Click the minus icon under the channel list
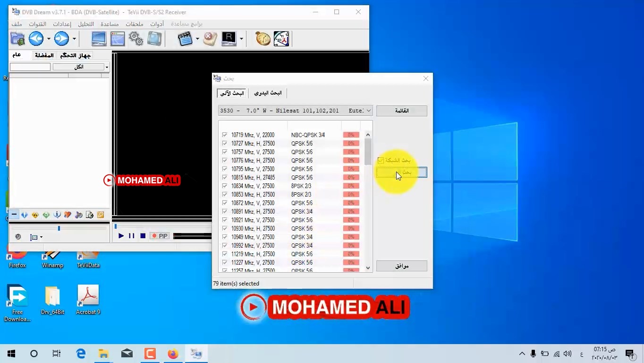This screenshot has height=363, width=644. [14, 215]
